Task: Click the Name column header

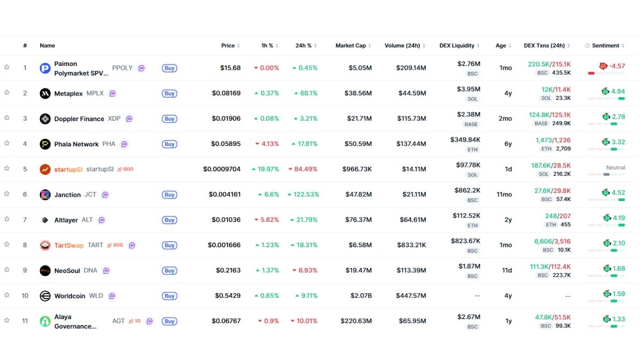Action: 47,46
